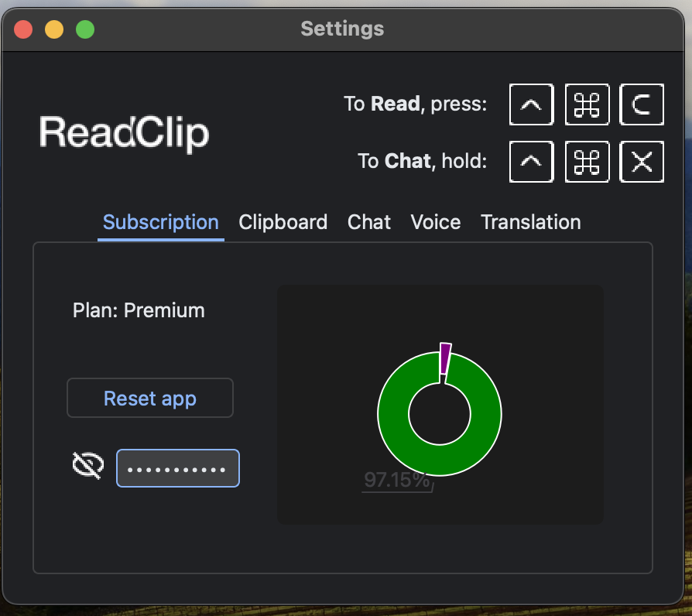Go to the Translation tab
The width and height of the screenshot is (692, 616).
[530, 222]
